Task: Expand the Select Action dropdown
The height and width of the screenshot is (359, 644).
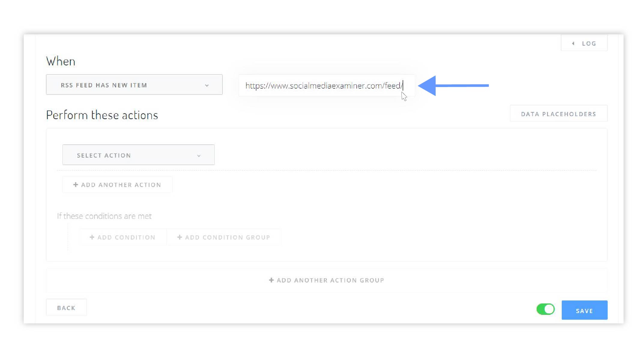Action: pos(138,155)
